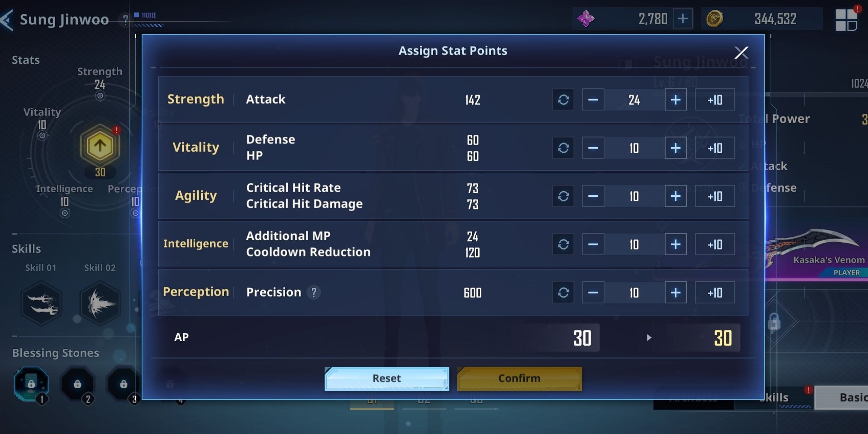Click Reset to clear all stat points
Image resolution: width=868 pixels, height=434 pixels.
click(x=387, y=378)
